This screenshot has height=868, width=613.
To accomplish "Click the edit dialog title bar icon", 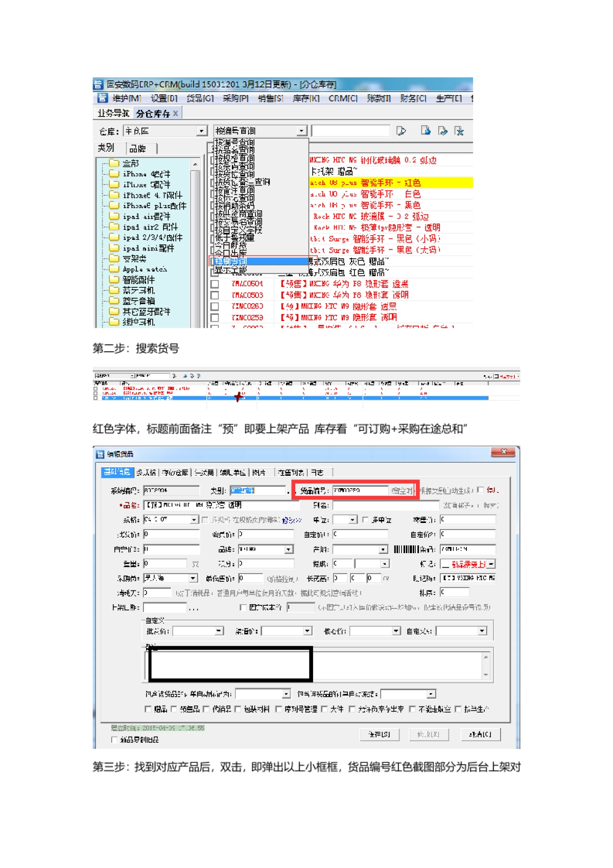I will (x=101, y=454).
